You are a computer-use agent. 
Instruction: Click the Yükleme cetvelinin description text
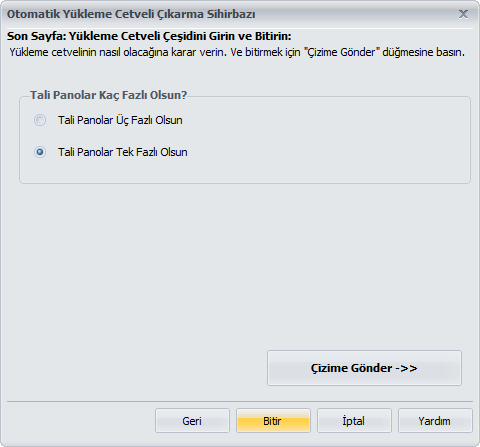pyautogui.click(x=237, y=52)
